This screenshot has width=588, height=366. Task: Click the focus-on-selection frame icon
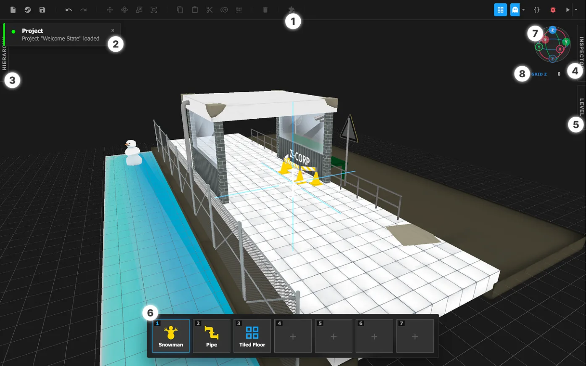[154, 10]
